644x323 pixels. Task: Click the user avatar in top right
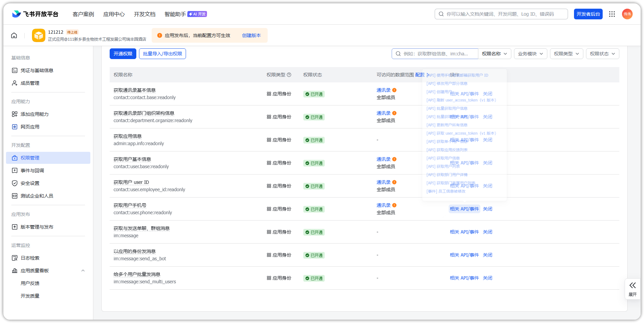coord(627,14)
